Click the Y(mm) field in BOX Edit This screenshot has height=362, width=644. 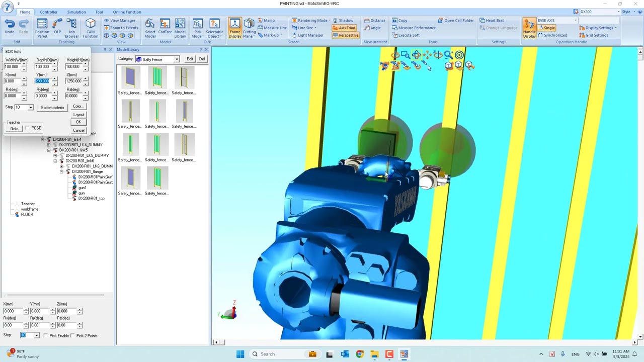coord(42,81)
